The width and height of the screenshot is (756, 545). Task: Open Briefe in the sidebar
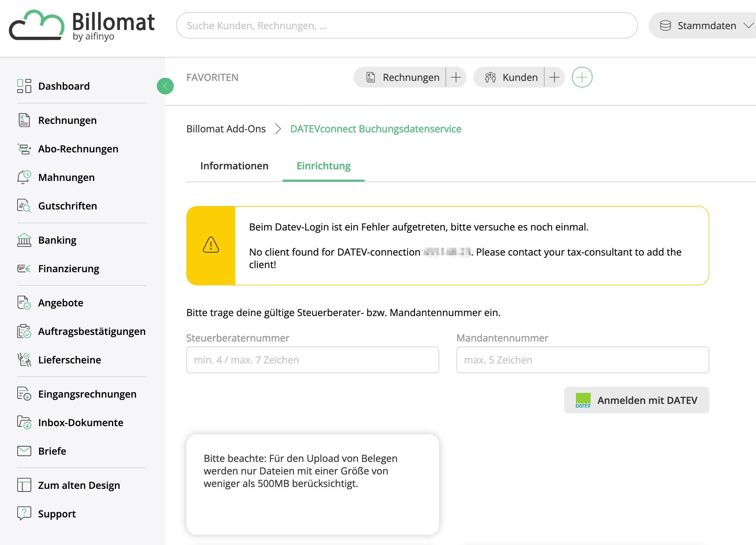tap(52, 451)
